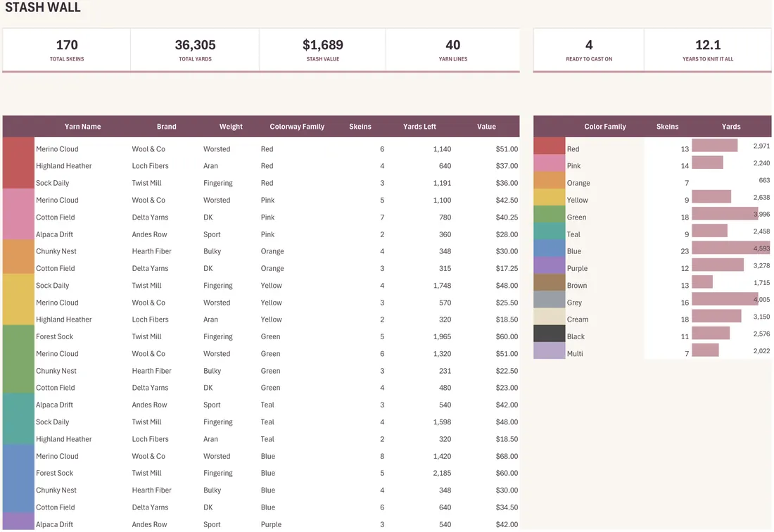This screenshot has width=774, height=532.
Task: Select the Ready to Cast On card
Action: tap(589, 50)
